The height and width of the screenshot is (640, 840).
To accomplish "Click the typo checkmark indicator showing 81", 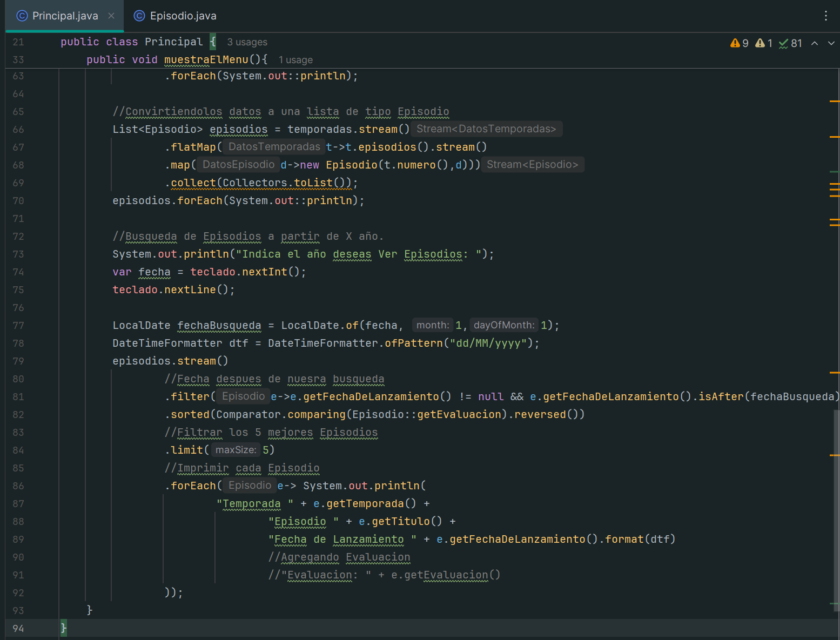I will pos(790,43).
